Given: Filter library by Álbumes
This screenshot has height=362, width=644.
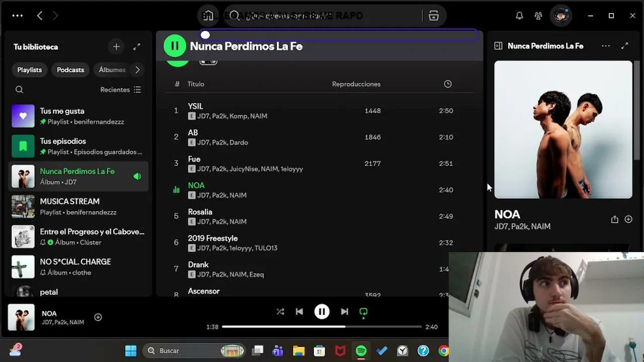Looking at the screenshot, I should (112, 70).
